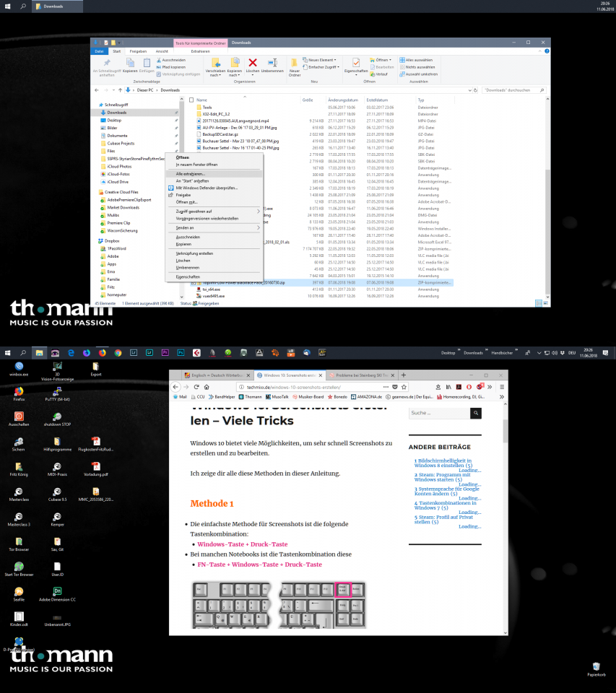This screenshot has height=693, width=616.
Task: Open link Steam: Profil auf Privat stellen
Action: pos(443,519)
